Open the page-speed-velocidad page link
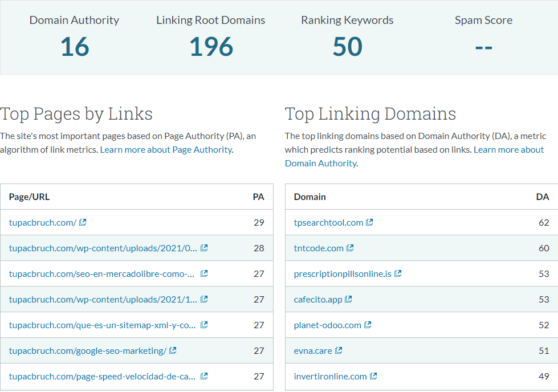Screen dimensions: 558x392 (x=103, y=376)
